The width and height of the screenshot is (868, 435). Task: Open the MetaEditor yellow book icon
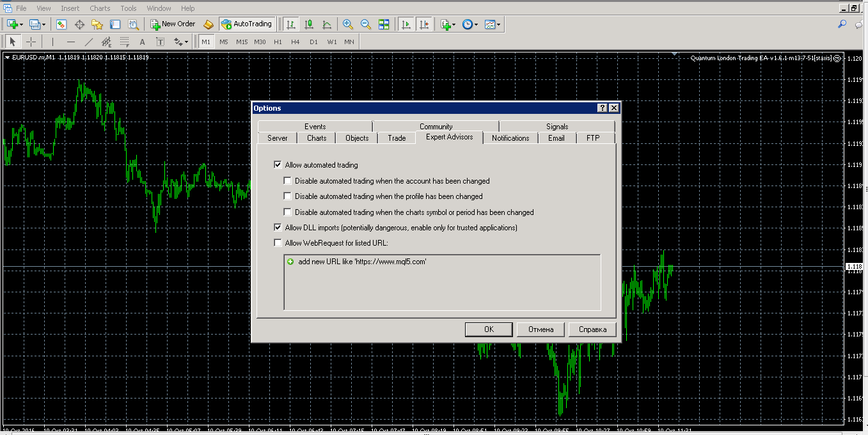tap(209, 24)
